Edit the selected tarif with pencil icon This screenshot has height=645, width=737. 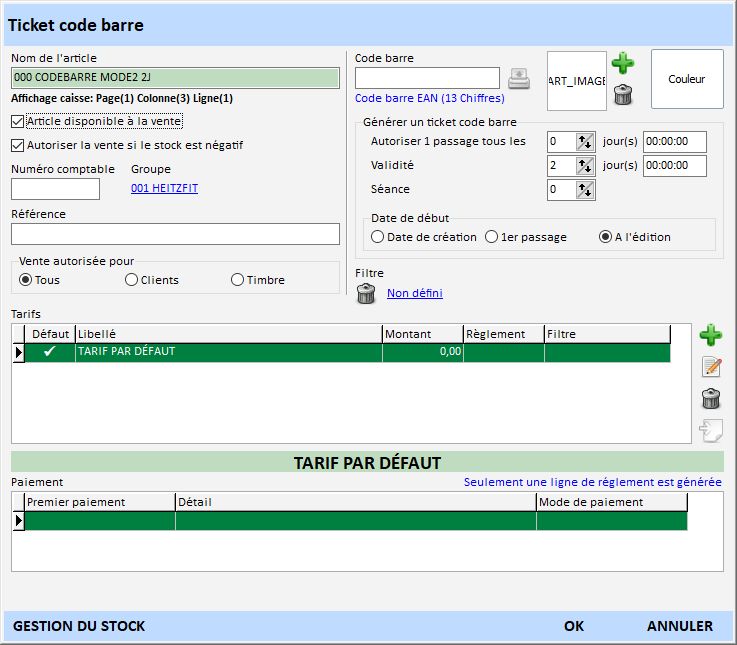click(711, 367)
